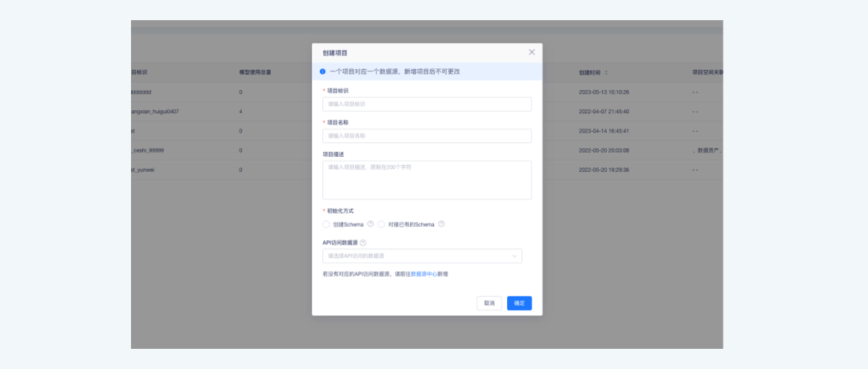Click the 项目标识 input field
This screenshot has width=868, height=369.
427,105
